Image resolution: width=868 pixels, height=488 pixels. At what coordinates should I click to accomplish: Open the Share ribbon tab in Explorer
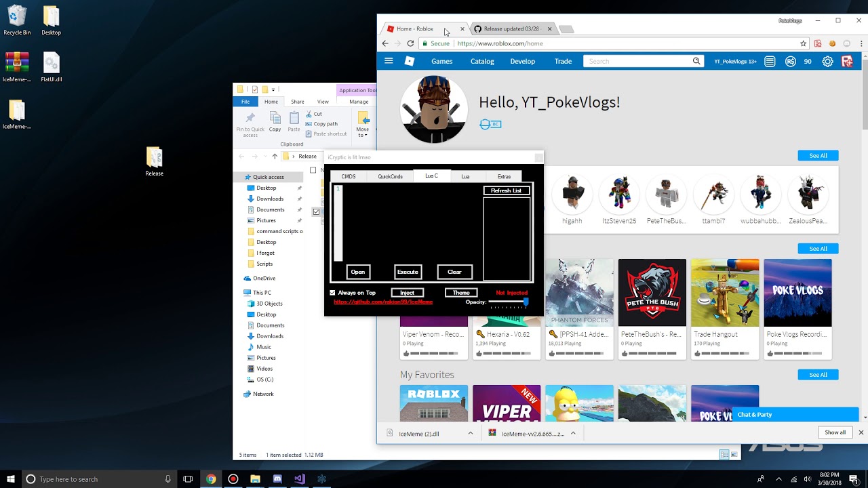pos(298,102)
